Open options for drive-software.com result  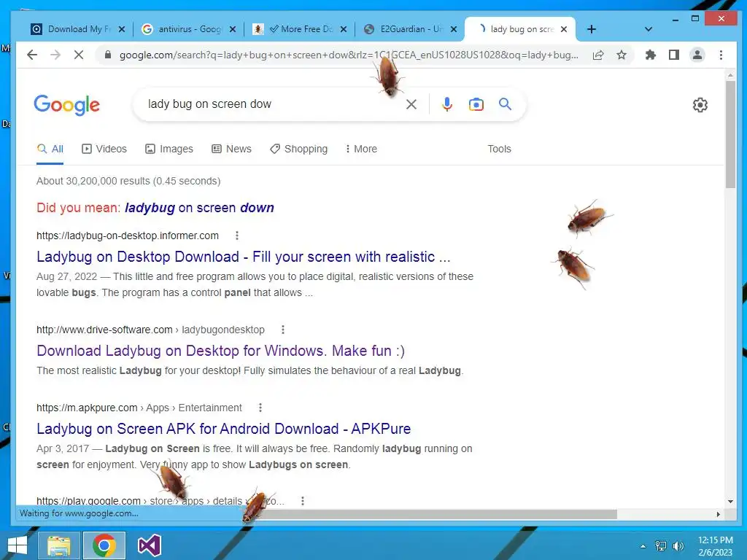click(x=282, y=330)
